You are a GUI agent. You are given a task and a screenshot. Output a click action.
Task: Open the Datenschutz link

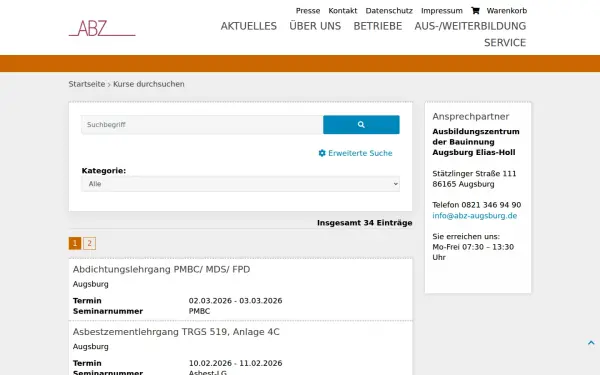pyautogui.click(x=389, y=11)
